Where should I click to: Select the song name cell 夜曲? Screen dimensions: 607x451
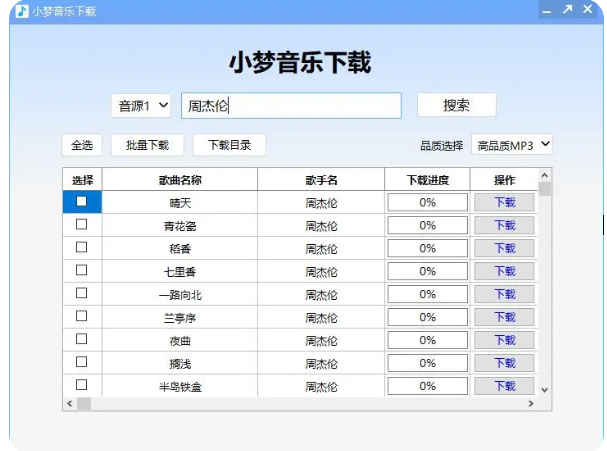coord(180,340)
